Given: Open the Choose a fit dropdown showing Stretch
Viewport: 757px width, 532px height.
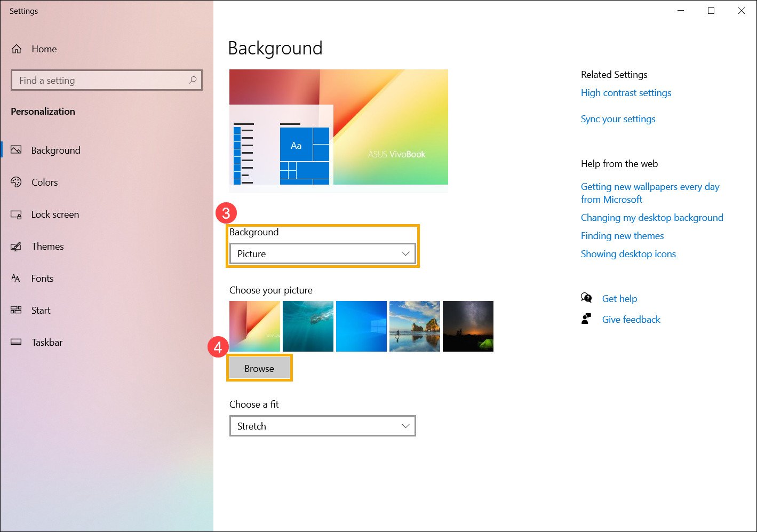Looking at the screenshot, I should pyautogui.click(x=323, y=426).
